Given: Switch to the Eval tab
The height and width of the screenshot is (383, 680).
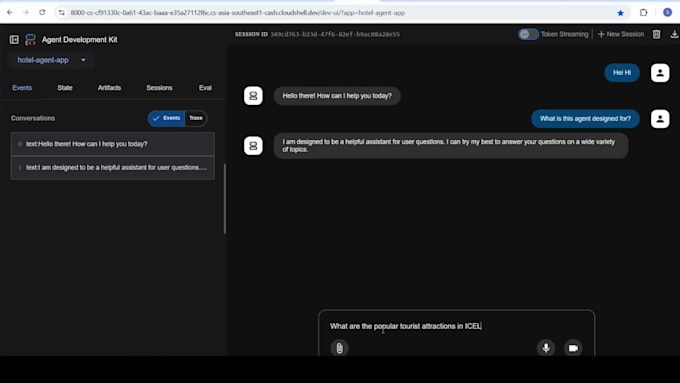Looking at the screenshot, I should click(205, 88).
